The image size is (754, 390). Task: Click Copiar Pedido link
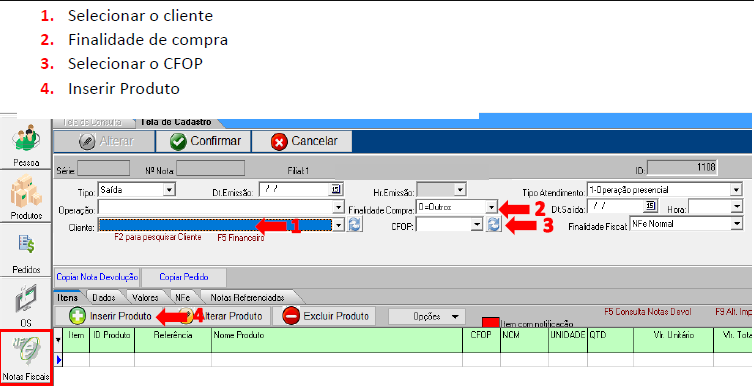[184, 277]
